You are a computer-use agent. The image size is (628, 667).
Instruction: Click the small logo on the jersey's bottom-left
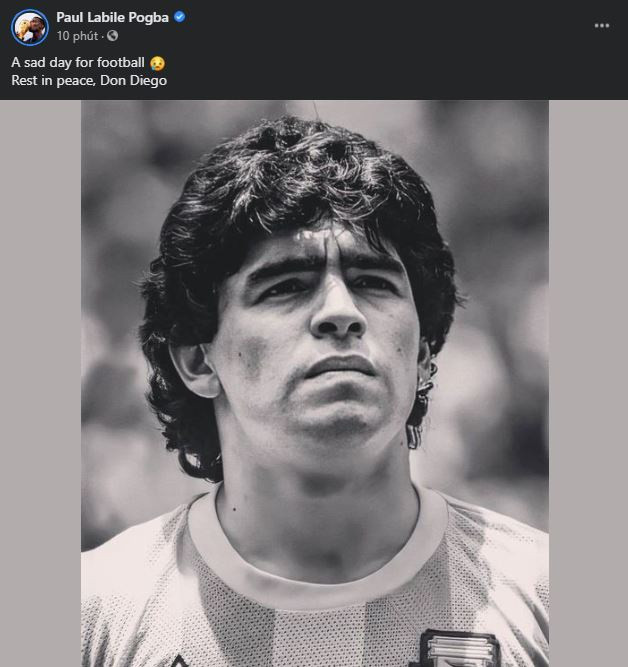178,661
